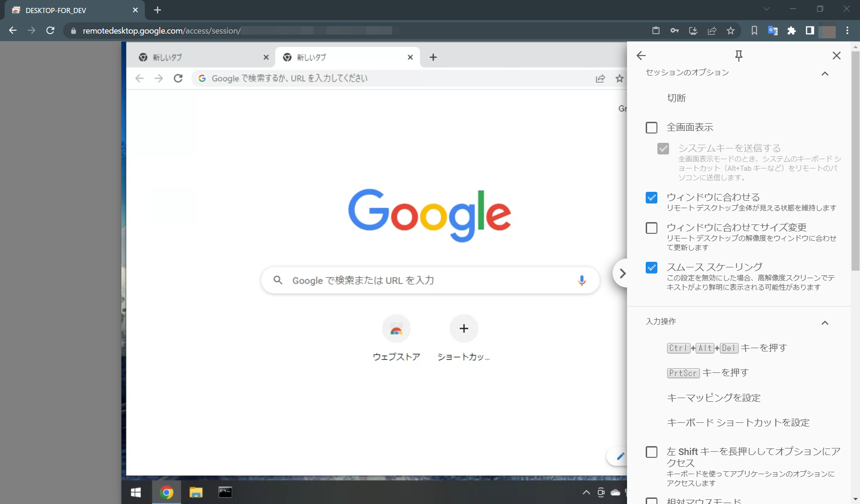860x504 pixels.
Task: Uncheck the ウィンドウに合わせる checkbox
Action: coord(651,197)
